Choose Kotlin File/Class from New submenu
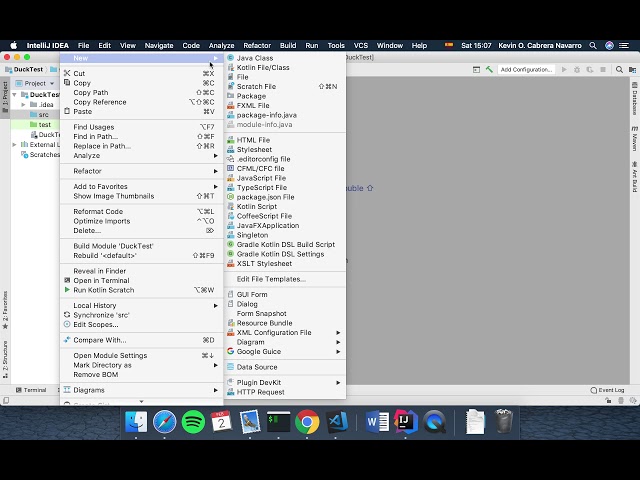Image resolution: width=640 pixels, height=480 pixels. (x=284, y=67)
